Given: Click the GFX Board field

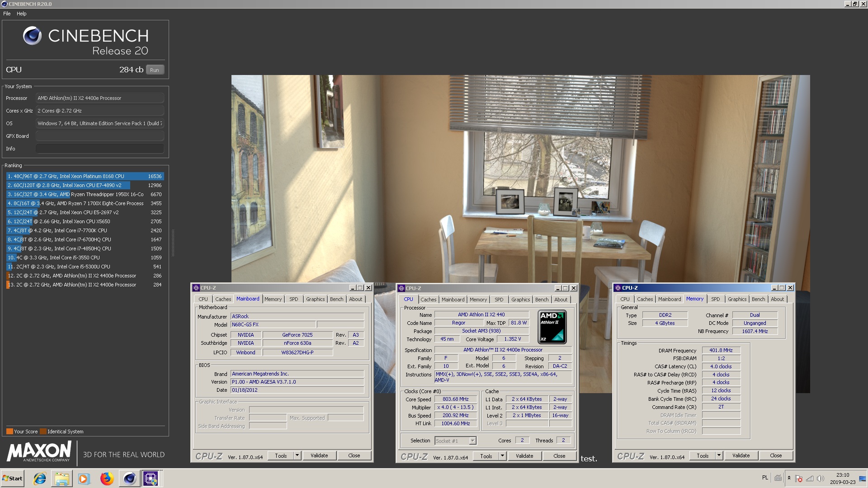Looking at the screenshot, I should click(99, 136).
